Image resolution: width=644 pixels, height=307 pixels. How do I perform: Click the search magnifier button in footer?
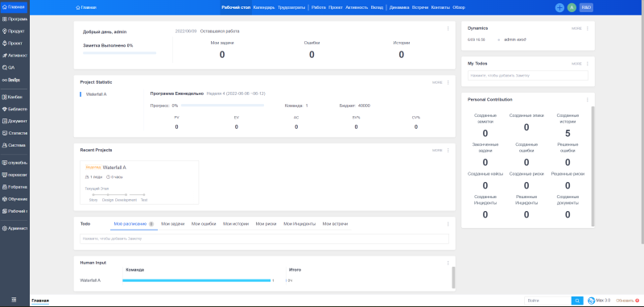[577, 301]
